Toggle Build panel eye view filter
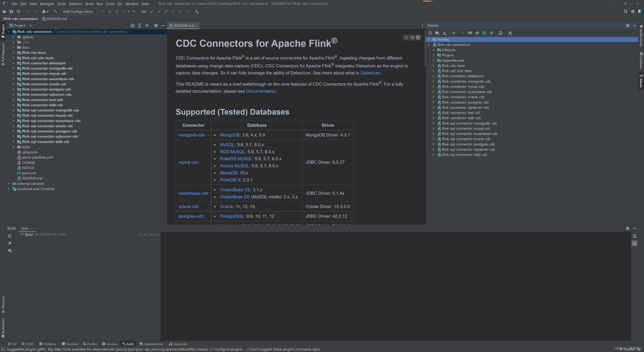The height and width of the screenshot is (352, 644). 10,251
